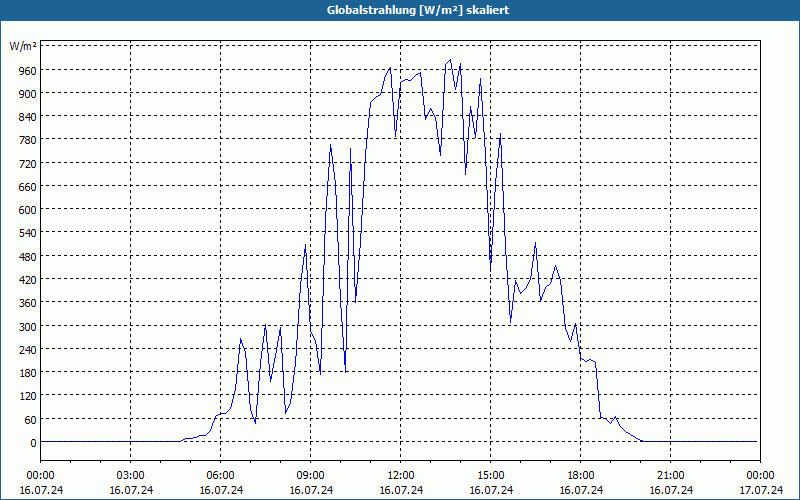Click the 300 y-axis label
This screenshot has width=800, height=500.
click(28, 327)
